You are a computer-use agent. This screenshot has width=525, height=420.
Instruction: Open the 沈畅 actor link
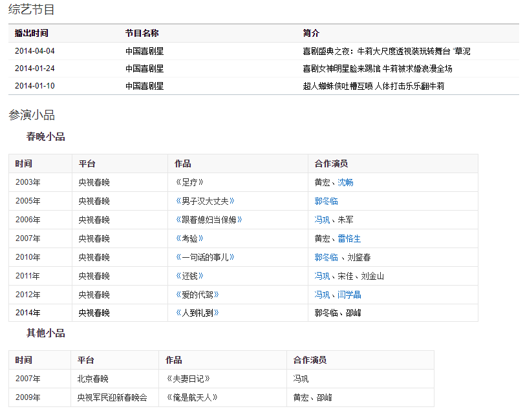tap(346, 182)
